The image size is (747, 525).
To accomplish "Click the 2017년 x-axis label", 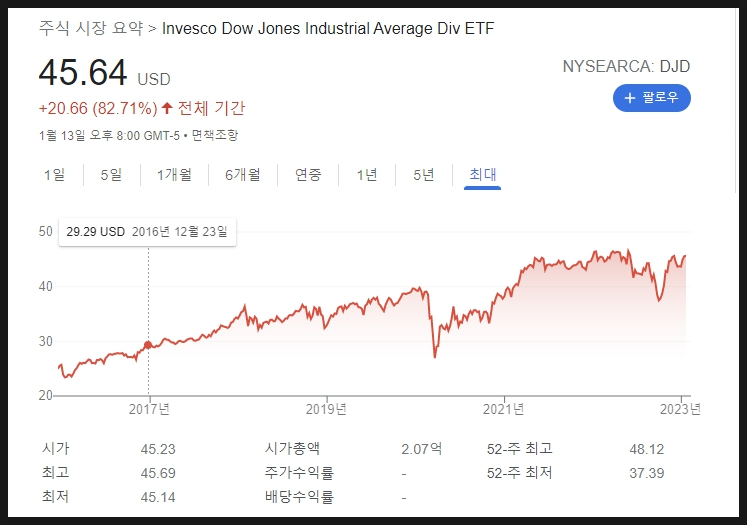I will coord(149,409).
